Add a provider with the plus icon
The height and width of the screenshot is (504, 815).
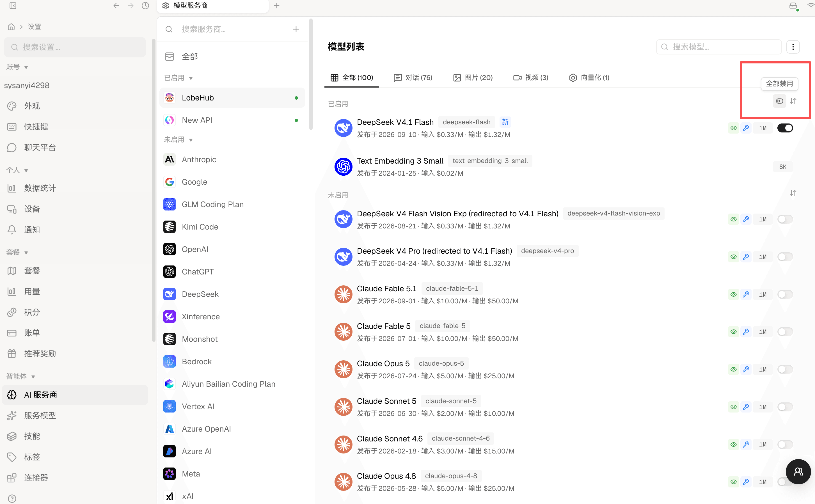[296, 29]
